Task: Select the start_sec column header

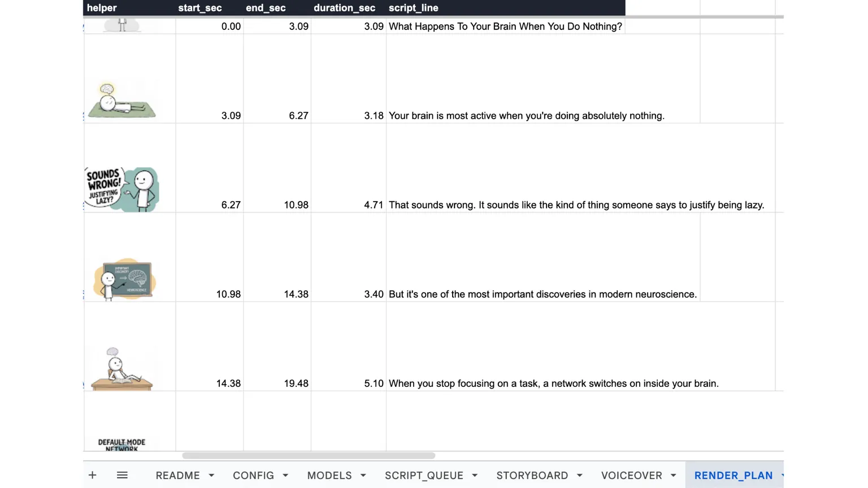Action: [210, 8]
